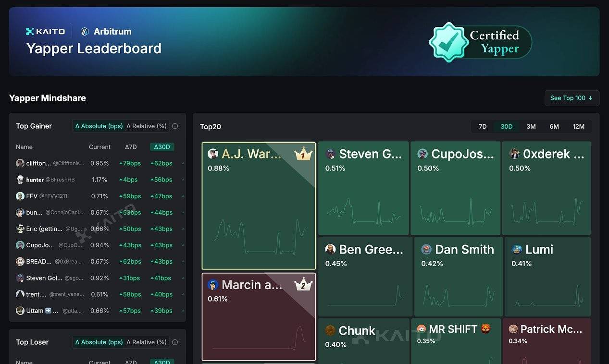Sort Top Gainer by the Δ30D column
This screenshot has height=364, width=609.
(x=162, y=147)
